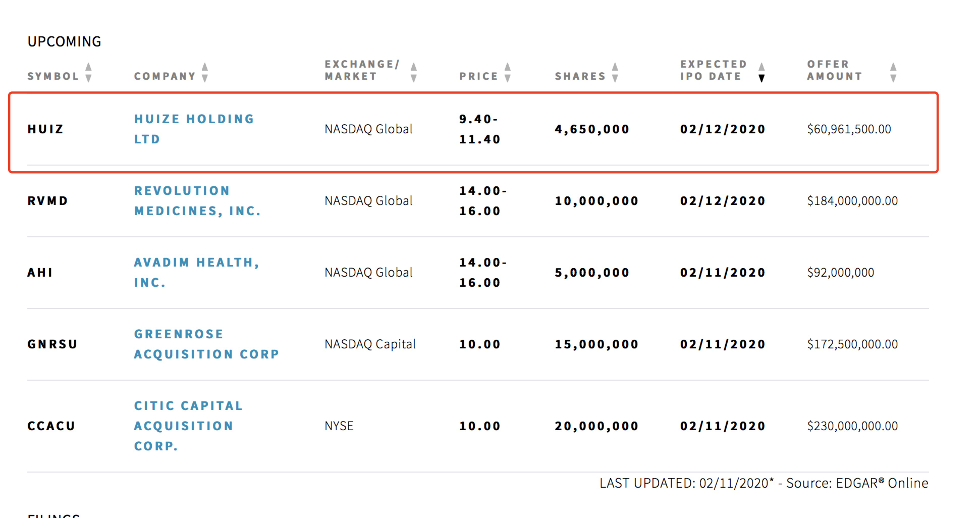Click sort arrows beside Shares header

(x=615, y=72)
